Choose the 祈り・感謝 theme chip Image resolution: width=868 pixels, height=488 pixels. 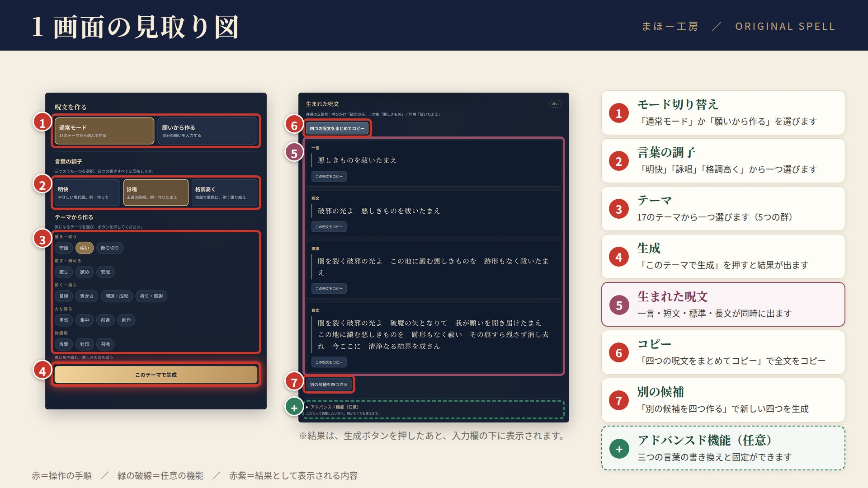(x=151, y=296)
